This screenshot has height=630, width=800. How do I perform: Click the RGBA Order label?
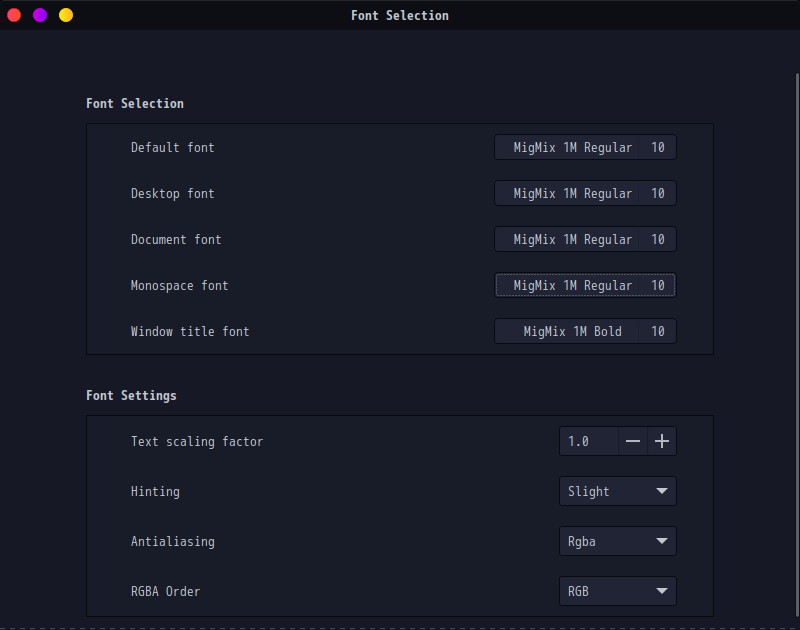pyautogui.click(x=165, y=591)
